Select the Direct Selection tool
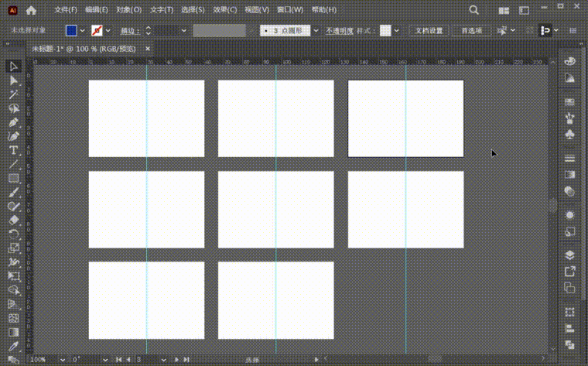This screenshot has height=366, width=588. pos(13,80)
